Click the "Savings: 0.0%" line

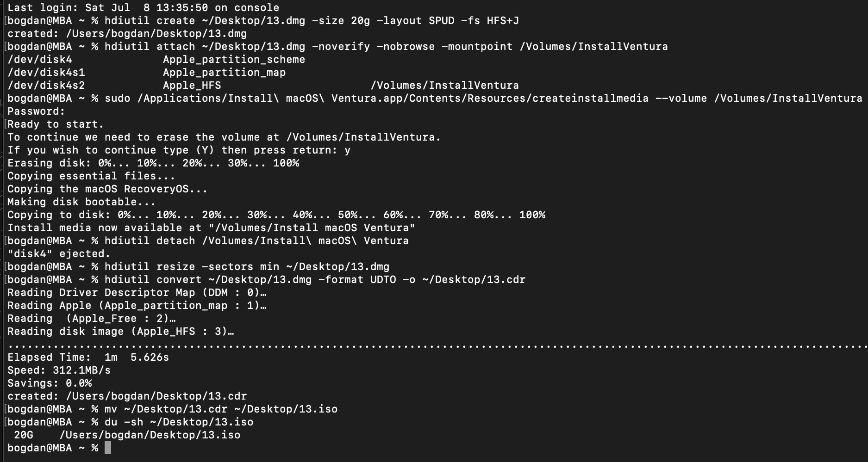50,383
